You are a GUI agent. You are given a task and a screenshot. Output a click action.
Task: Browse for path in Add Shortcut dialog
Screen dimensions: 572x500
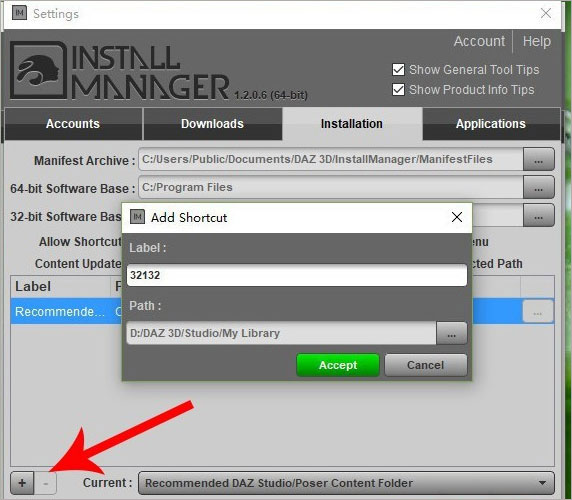point(452,333)
